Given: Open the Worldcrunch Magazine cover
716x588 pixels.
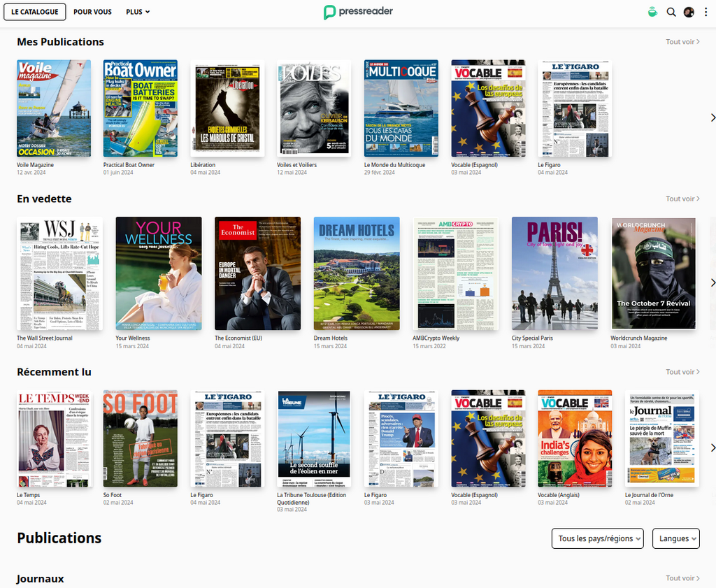Looking at the screenshot, I should (x=654, y=273).
